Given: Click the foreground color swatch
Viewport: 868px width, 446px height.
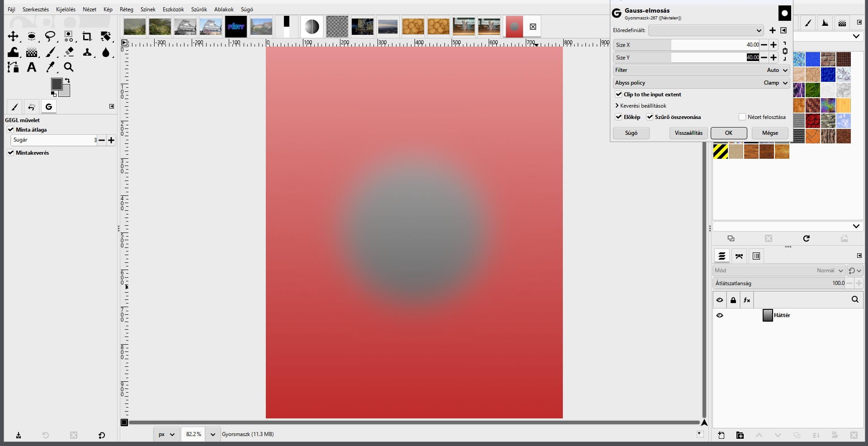Looking at the screenshot, I should coord(57,84).
